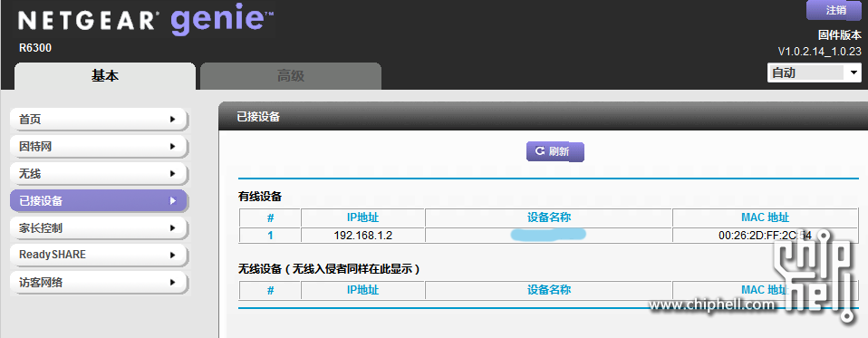Screen dimensions: 868x338
Task: Click the arrow icon on 家长控制 menu item
Action: coord(173,228)
